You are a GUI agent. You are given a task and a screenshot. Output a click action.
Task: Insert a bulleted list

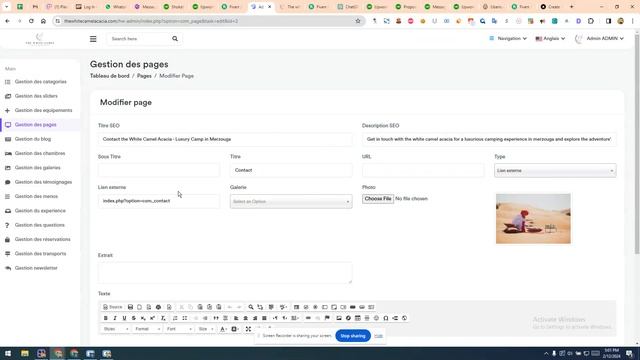pos(184,318)
